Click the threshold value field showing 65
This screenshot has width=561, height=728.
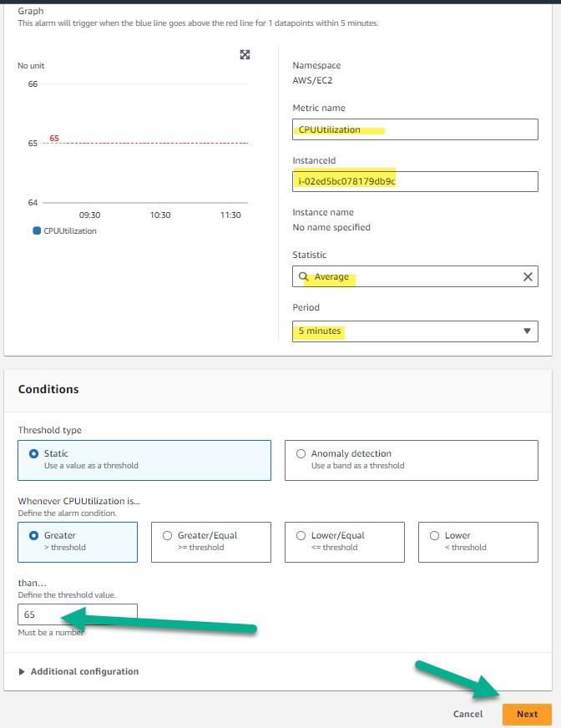(77, 614)
